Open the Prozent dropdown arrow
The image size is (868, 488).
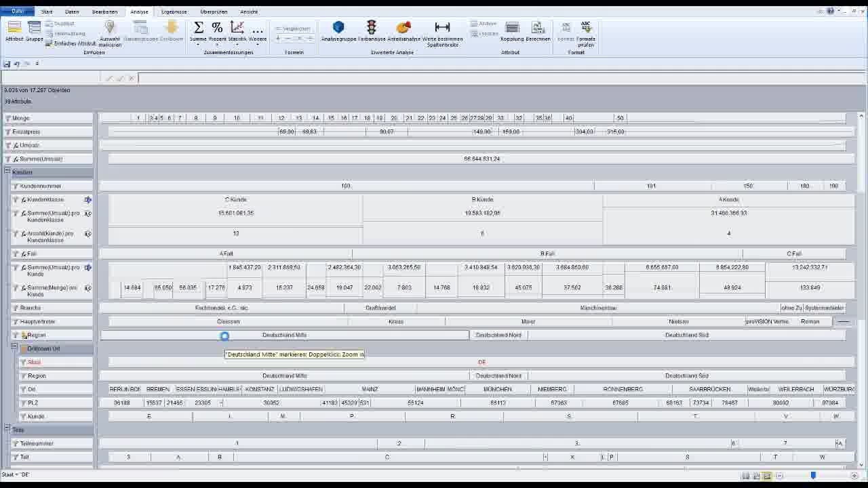[x=217, y=45]
